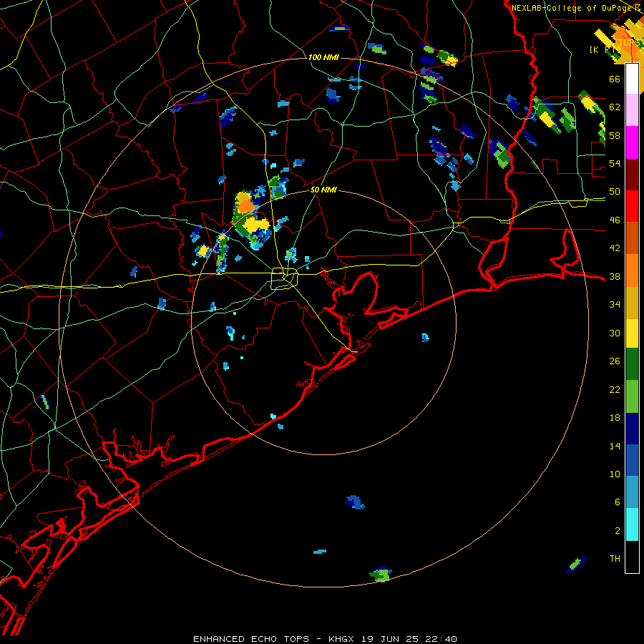Image resolution: width=644 pixels, height=644 pixels.
Task: Click the legend value '66'
Action: [615, 79]
